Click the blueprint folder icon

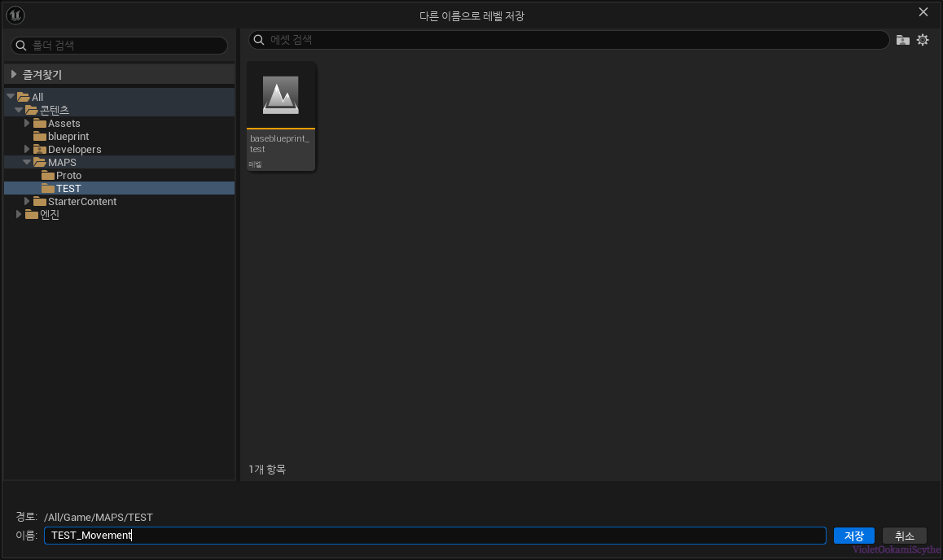pos(40,137)
